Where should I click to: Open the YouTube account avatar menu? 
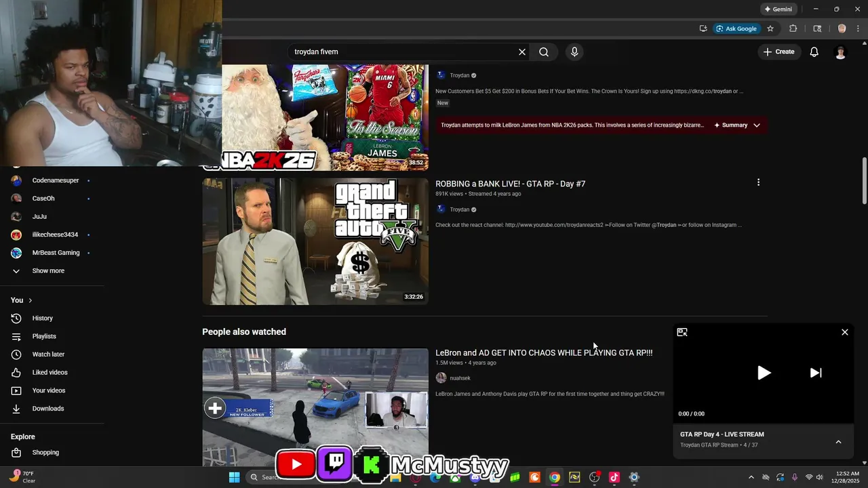click(x=841, y=52)
